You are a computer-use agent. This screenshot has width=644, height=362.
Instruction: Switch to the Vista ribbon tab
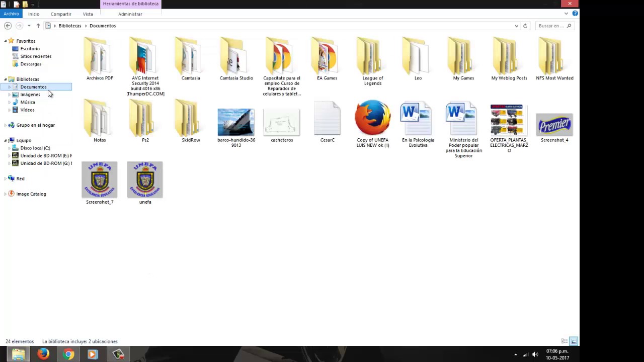[x=88, y=14]
